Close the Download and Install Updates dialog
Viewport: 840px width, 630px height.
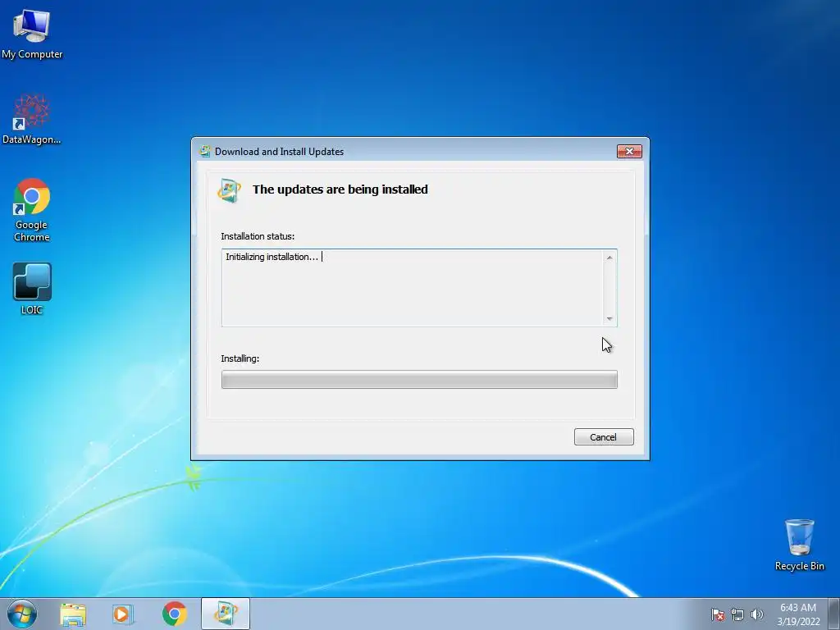(629, 152)
